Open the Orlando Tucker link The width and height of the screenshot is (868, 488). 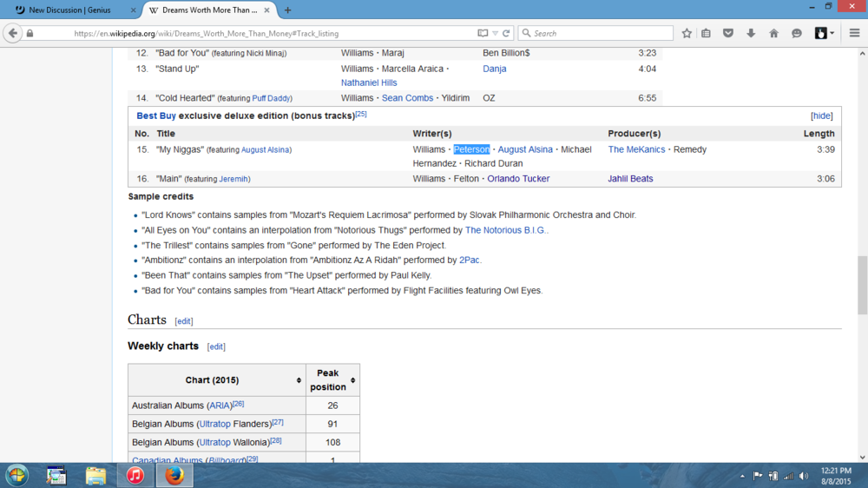(518, 179)
